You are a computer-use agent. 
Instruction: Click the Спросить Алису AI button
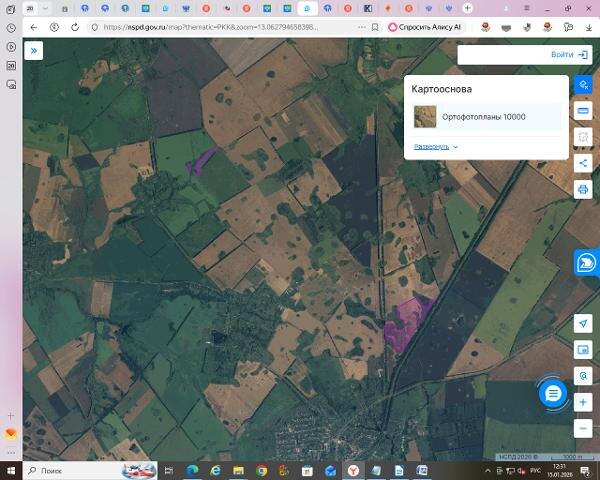pyautogui.click(x=423, y=27)
